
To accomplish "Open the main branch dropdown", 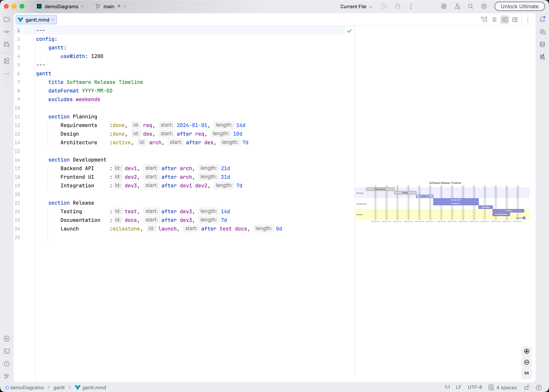I will (109, 6).
